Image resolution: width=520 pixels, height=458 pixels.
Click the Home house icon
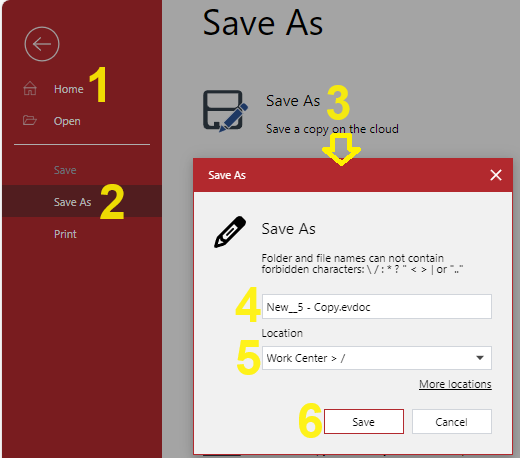tap(30, 89)
